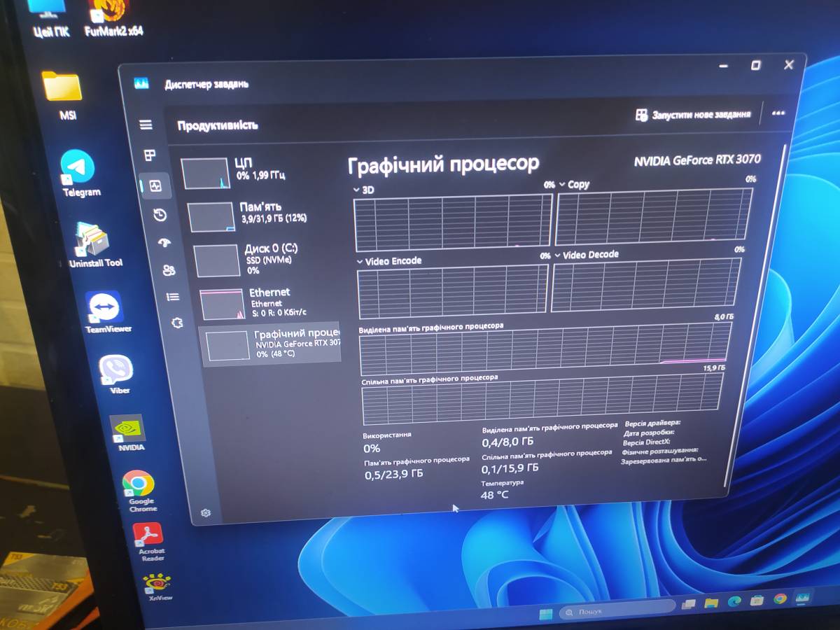Select the Пам'ять performance entry

pos(258,216)
